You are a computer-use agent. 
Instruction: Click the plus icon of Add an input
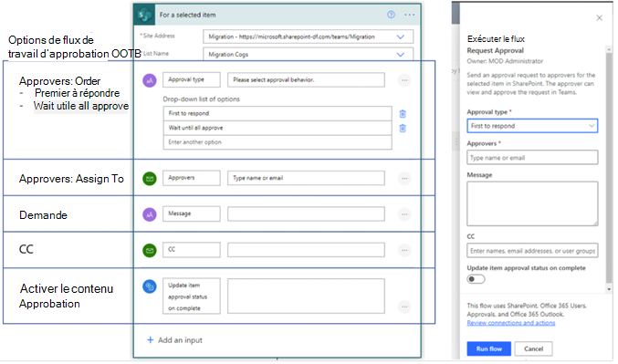tap(151, 340)
